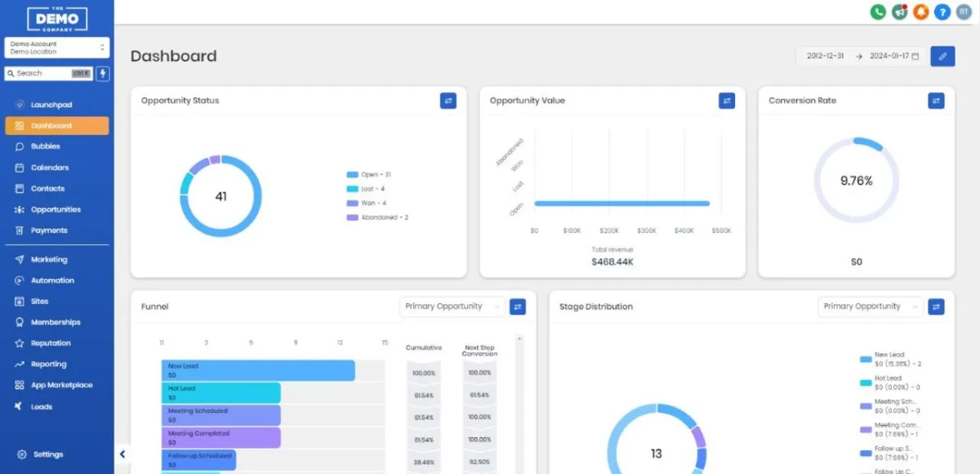Click swap icon on Stage Distribution card
Viewport: 980px width, 474px height.
coord(936,306)
